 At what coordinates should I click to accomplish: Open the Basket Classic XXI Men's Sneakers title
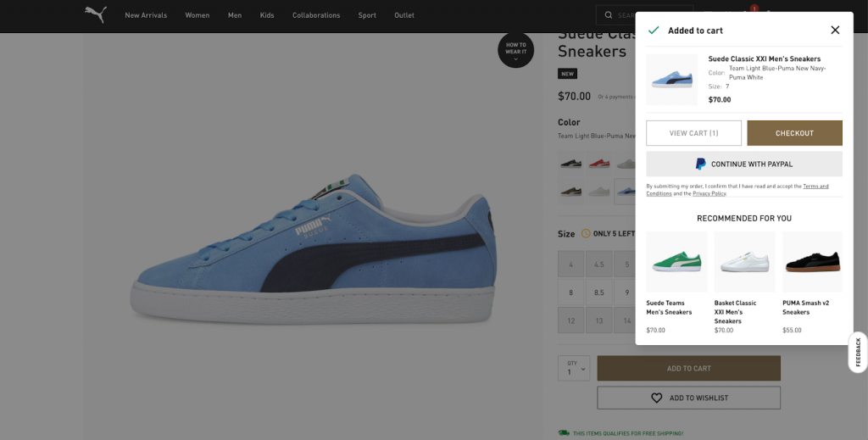click(735, 312)
